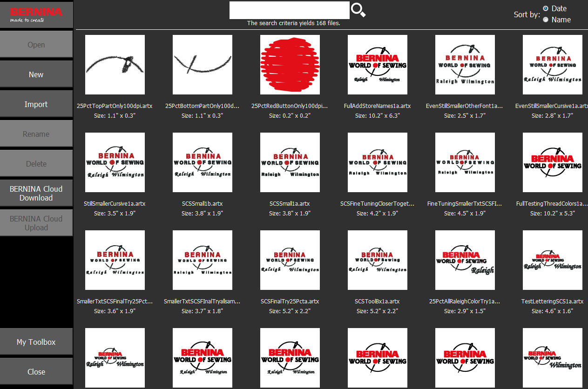Viewport: 588px width, 389px height.
Task: Click BERNINA Cloud Upload button
Action: (36, 223)
